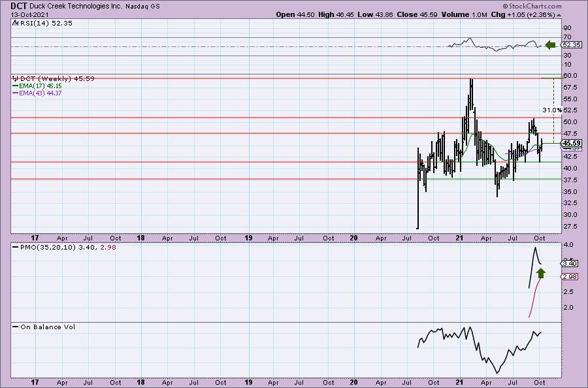The height and width of the screenshot is (388, 588).
Task: Click the DCT ticker symbol in the header
Action: pos(19,6)
